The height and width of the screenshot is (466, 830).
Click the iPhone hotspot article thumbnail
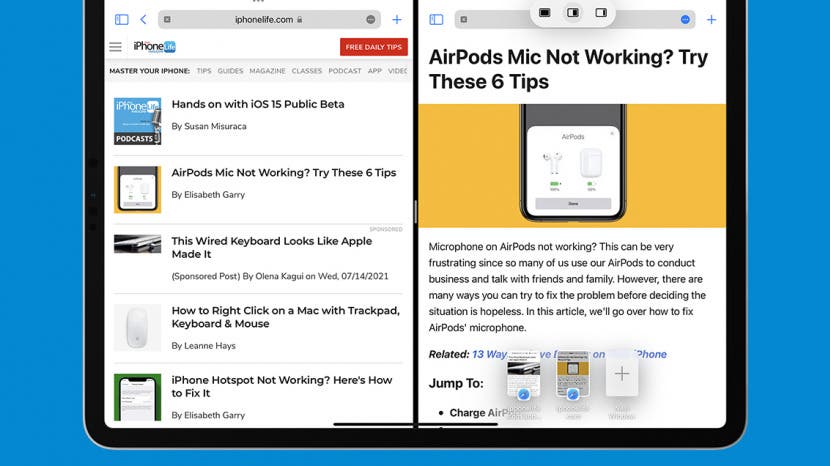[x=138, y=397]
